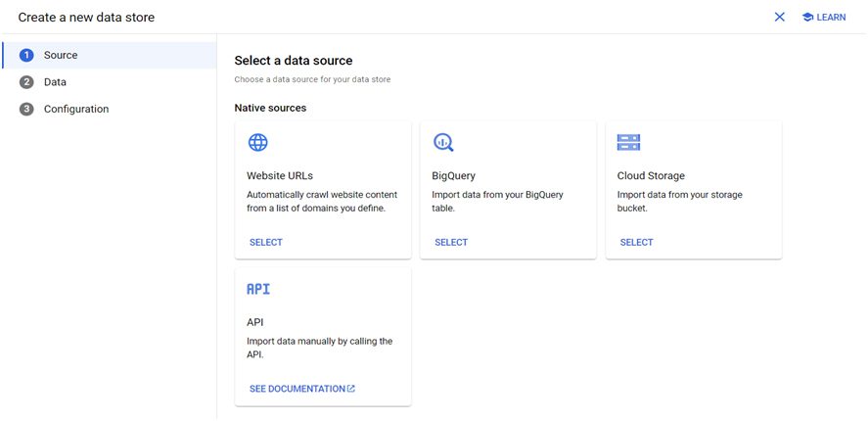Open the Configuration step
This screenshot has width=868, height=421.
coord(76,109)
